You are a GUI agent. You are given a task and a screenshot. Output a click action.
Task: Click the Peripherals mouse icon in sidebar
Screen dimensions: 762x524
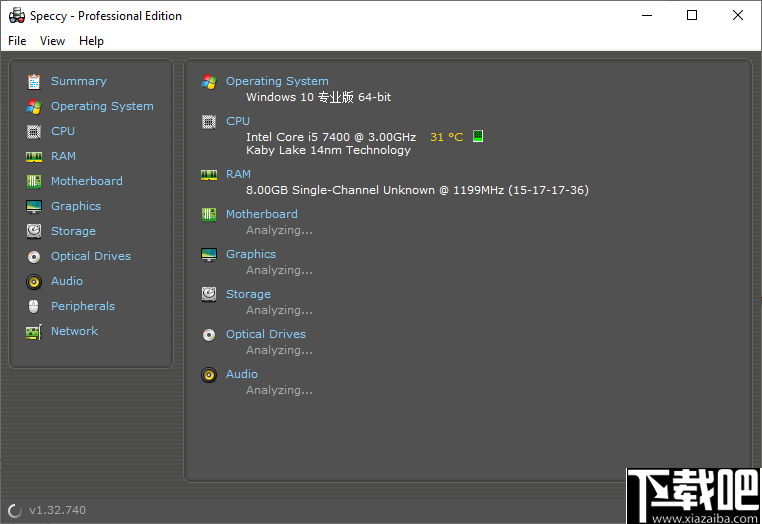[x=34, y=306]
